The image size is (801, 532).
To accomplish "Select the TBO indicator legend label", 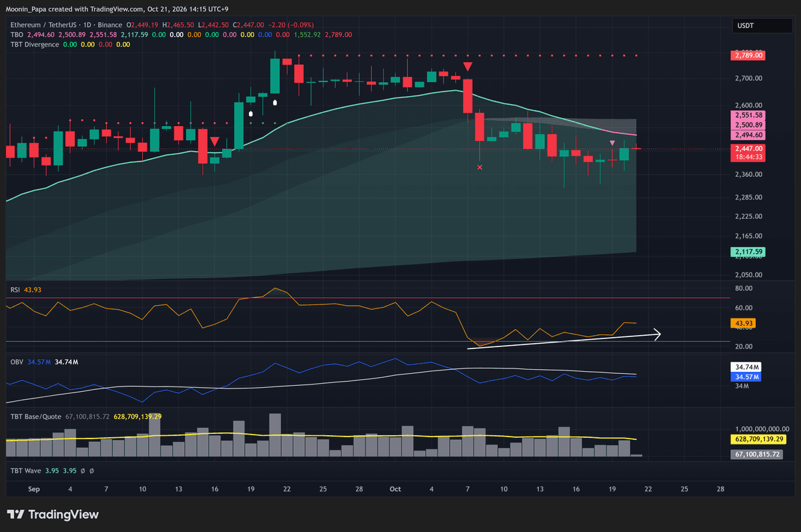I will point(15,34).
